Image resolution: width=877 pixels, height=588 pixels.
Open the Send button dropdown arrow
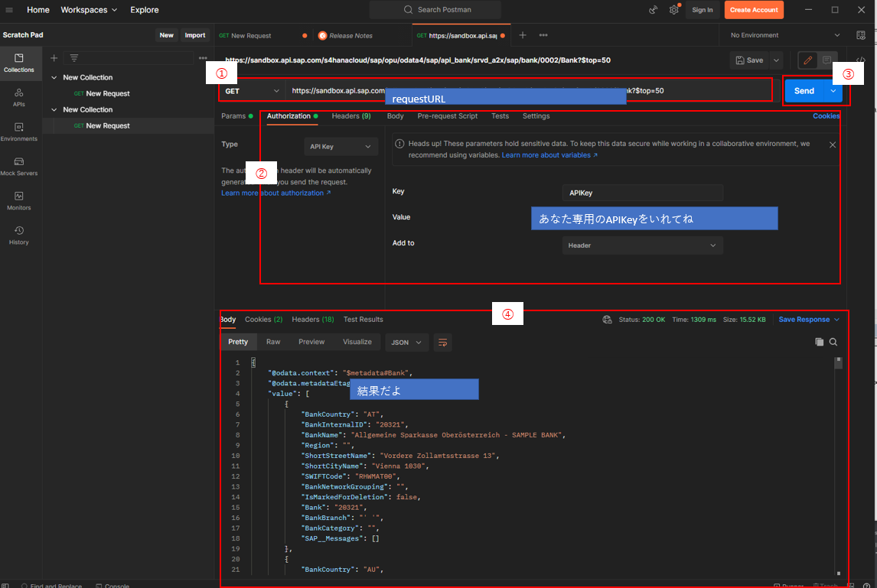833,91
